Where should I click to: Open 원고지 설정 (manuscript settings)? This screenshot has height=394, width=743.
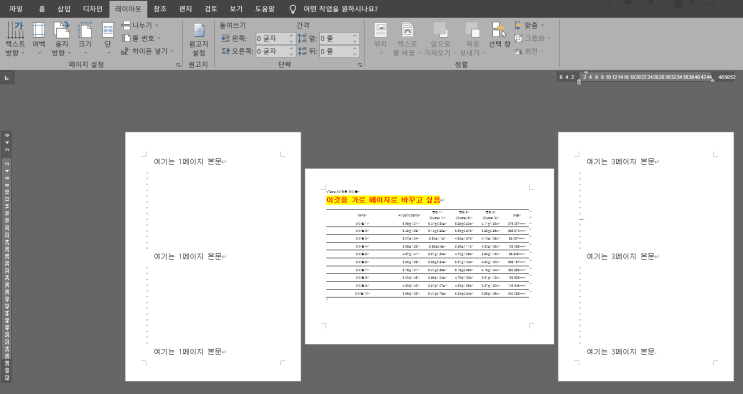pyautogui.click(x=199, y=39)
